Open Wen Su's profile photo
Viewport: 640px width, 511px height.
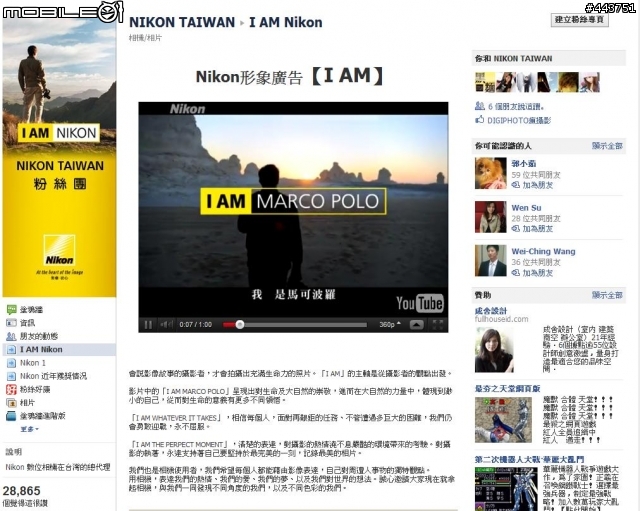[491, 217]
